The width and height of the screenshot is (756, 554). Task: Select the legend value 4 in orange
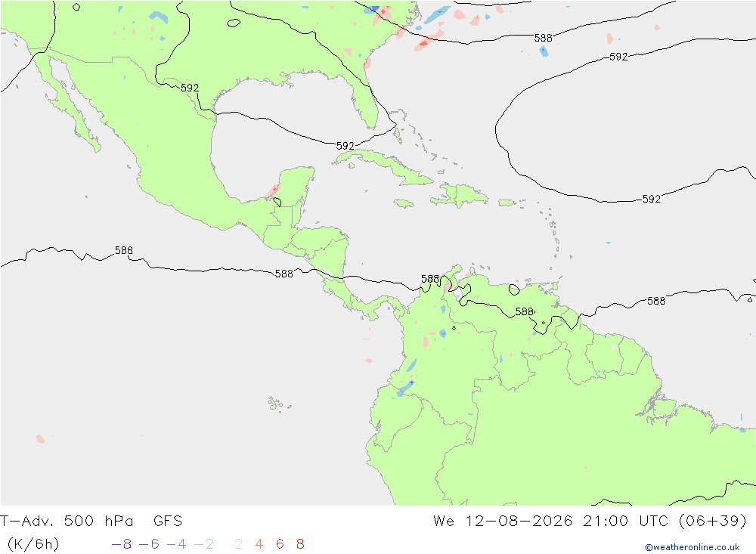[x=259, y=544]
